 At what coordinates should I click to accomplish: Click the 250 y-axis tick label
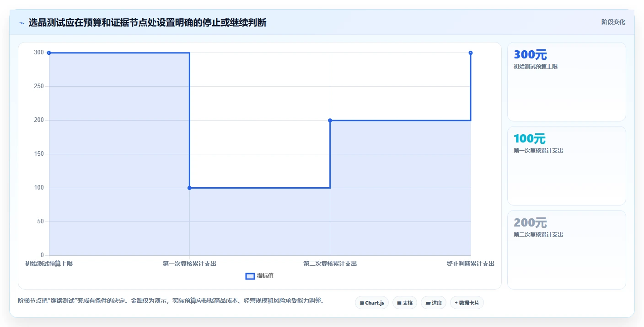39,86
